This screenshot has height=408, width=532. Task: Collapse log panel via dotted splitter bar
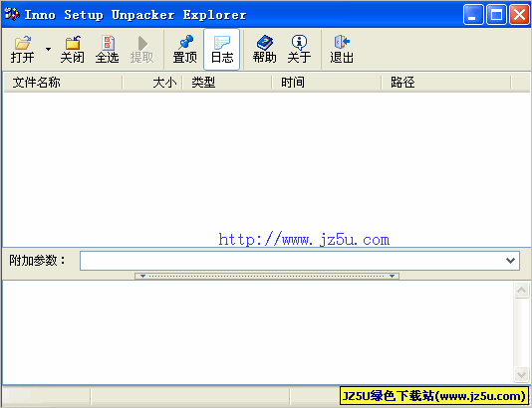(267, 276)
